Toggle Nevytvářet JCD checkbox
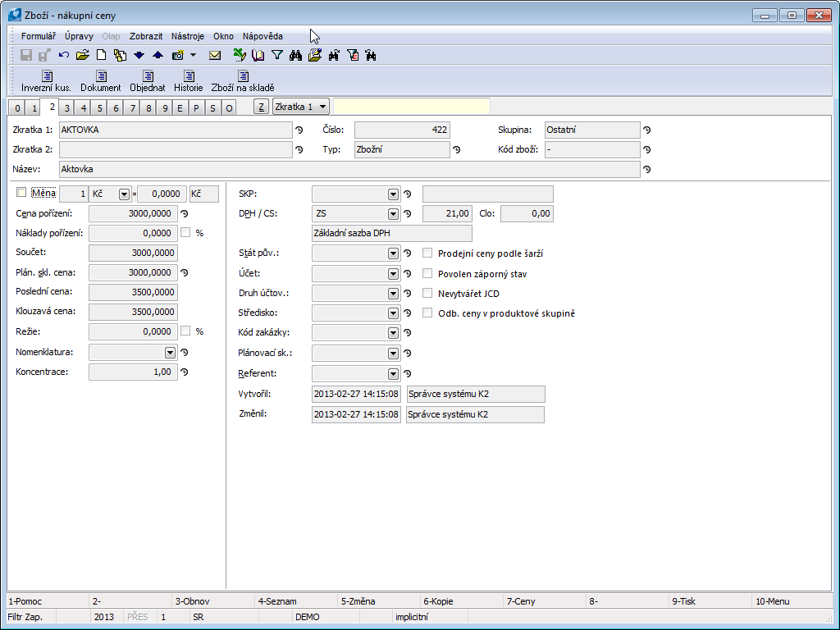The height and width of the screenshot is (630, 840). pos(427,293)
